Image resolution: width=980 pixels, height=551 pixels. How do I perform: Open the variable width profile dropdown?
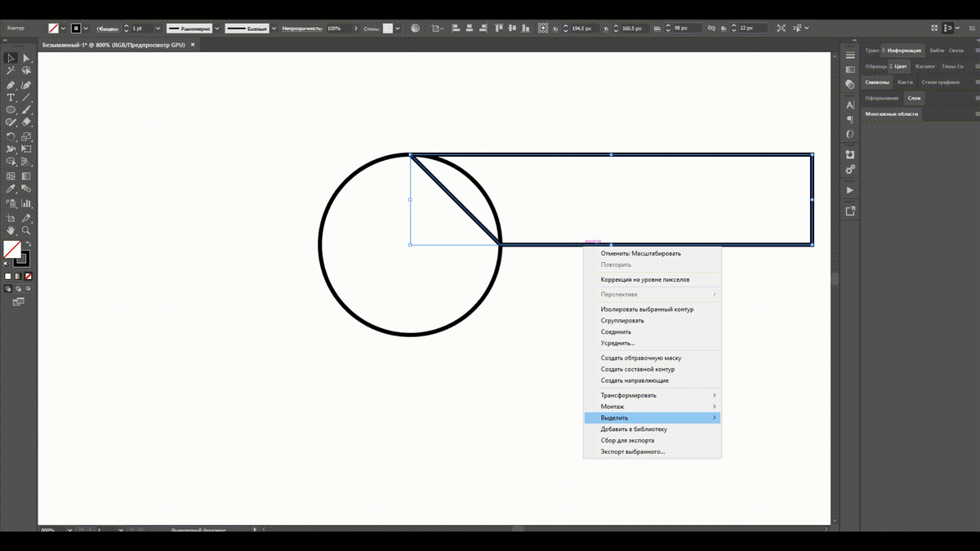click(217, 29)
